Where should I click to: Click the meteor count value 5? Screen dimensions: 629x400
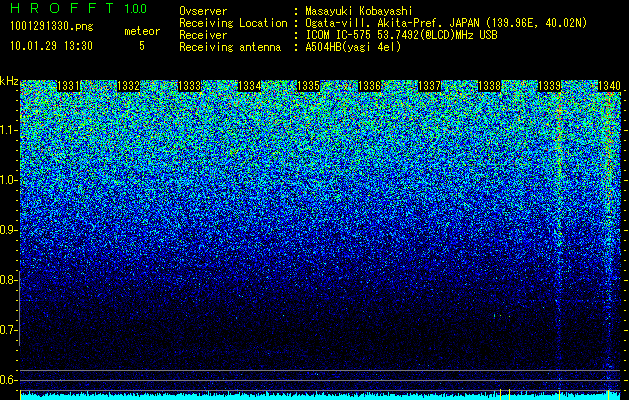click(142, 46)
